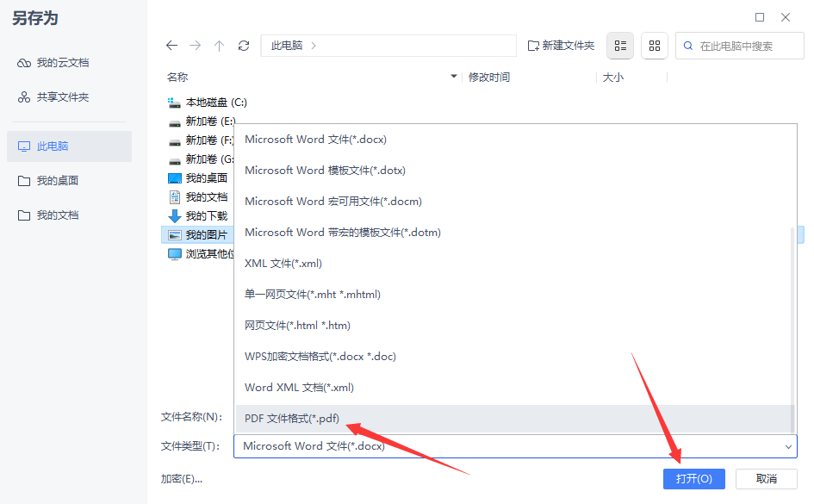
Task: Sort by 名称 column header
Action: [x=177, y=78]
